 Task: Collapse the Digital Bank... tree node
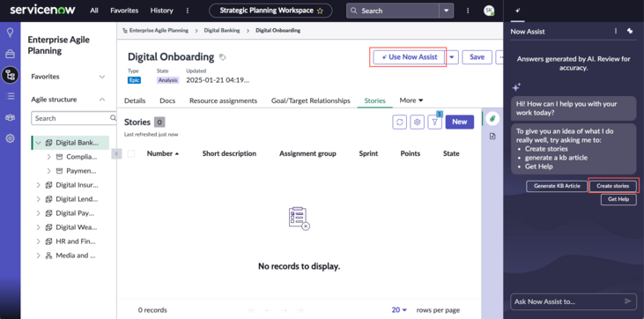tap(38, 143)
